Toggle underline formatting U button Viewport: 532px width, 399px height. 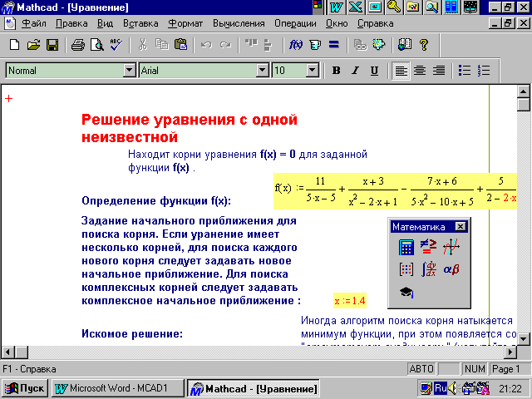point(374,71)
